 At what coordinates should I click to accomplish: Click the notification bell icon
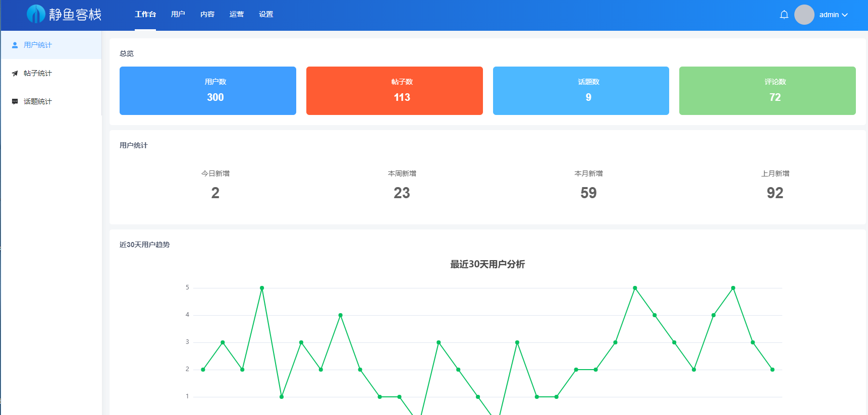point(784,15)
